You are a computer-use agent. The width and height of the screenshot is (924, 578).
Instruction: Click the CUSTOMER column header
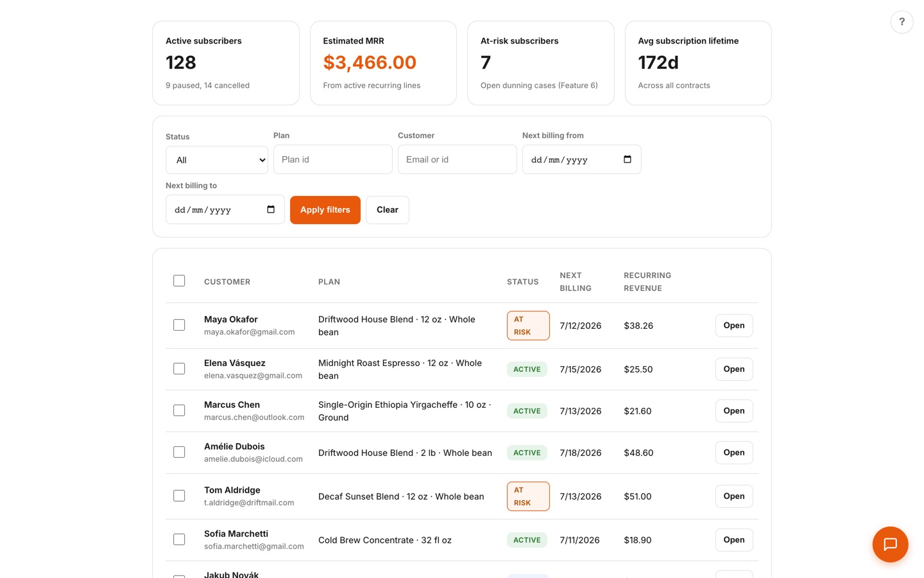click(x=227, y=282)
